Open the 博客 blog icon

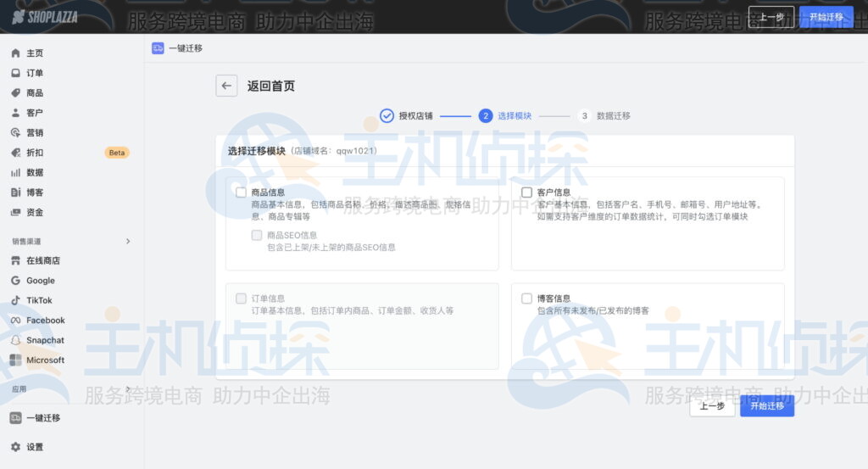[x=15, y=193]
